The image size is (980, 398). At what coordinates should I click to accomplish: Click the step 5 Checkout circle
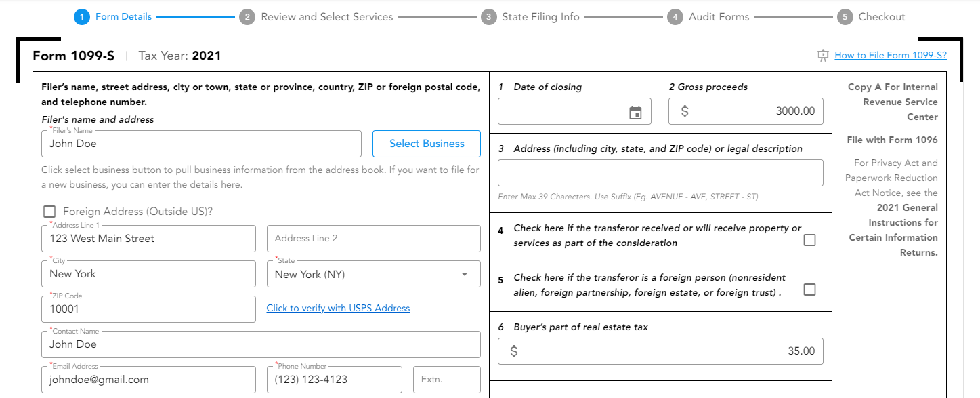click(x=845, y=17)
